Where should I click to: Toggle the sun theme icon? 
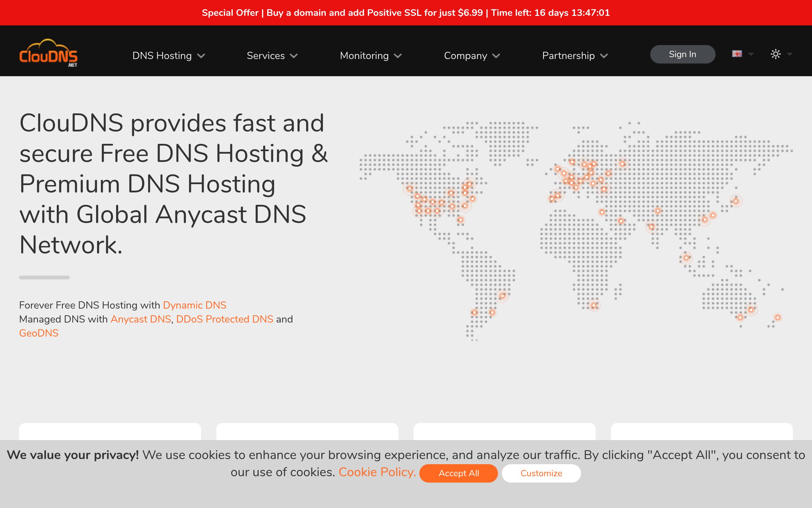pos(776,54)
